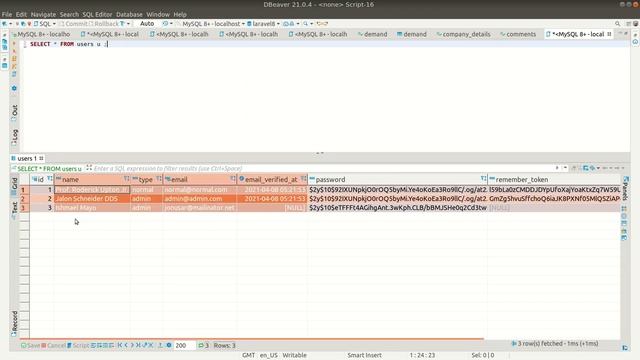This screenshot has width=640, height=360.
Task: Switch to the comments tab
Action: pyautogui.click(x=518, y=34)
